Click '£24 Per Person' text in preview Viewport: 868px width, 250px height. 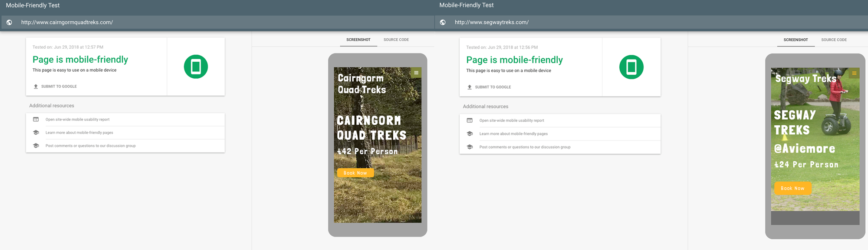coord(806,165)
